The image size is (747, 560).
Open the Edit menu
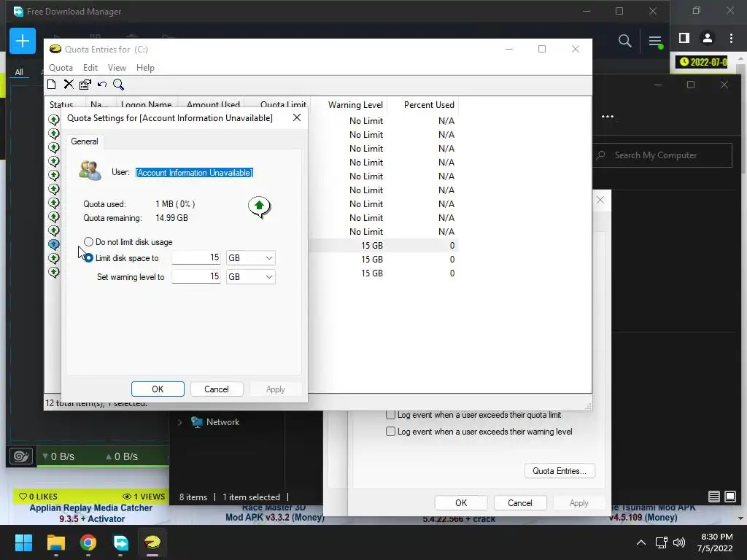coord(90,68)
